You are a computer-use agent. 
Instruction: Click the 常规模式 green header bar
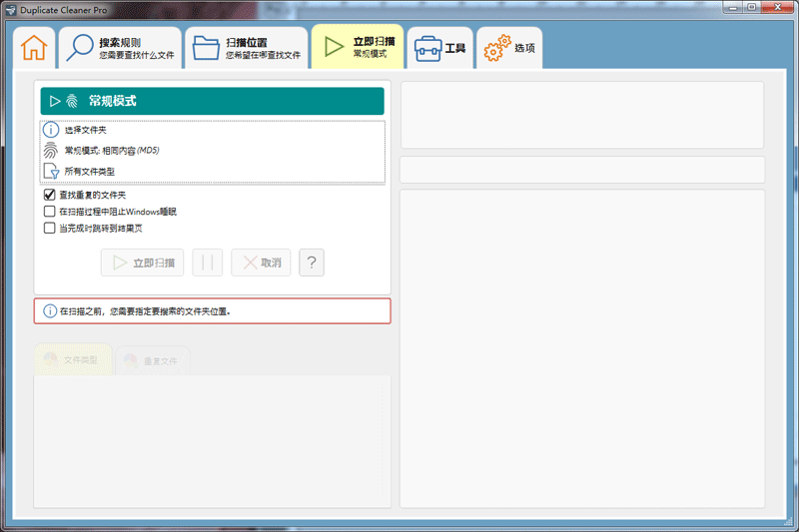pos(212,101)
